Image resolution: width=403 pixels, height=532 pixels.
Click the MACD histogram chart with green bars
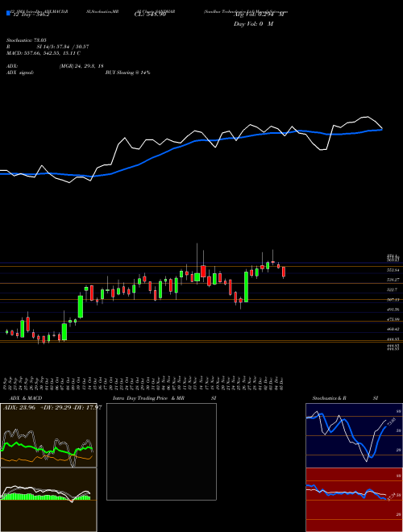48,500
